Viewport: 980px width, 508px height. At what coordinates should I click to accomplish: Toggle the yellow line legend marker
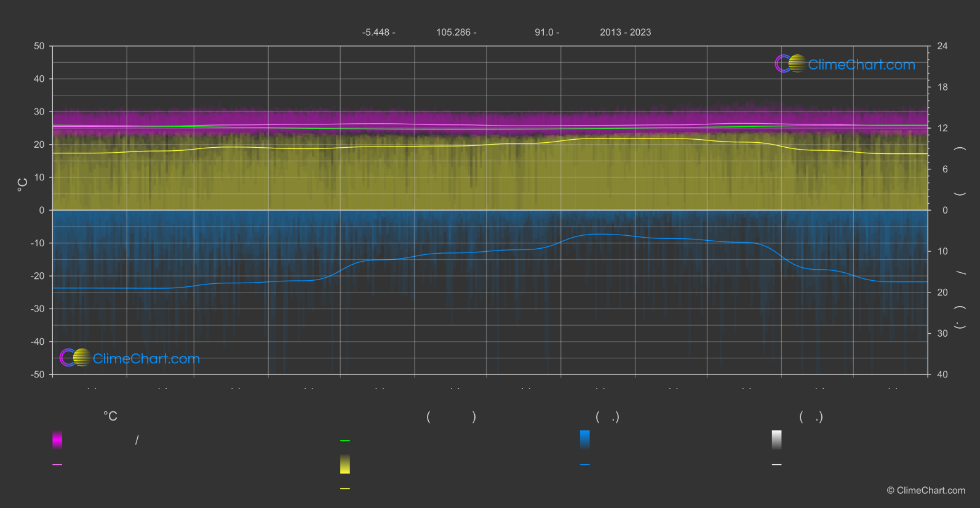tap(345, 489)
